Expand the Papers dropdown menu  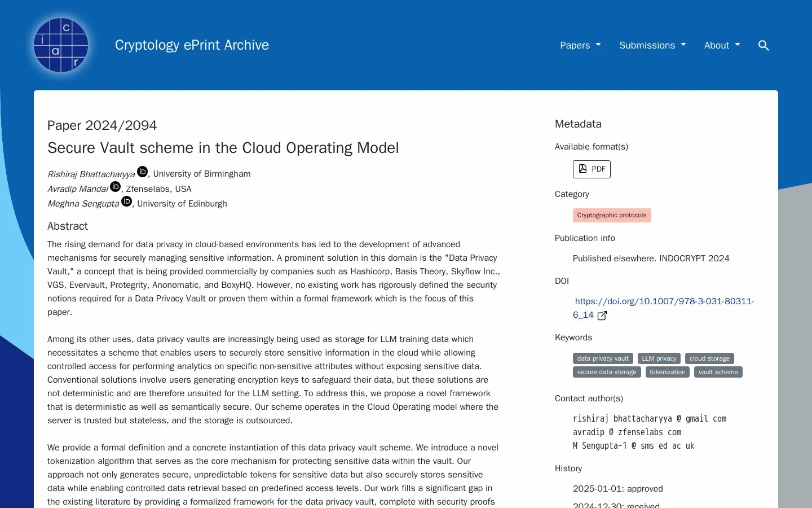(x=580, y=45)
